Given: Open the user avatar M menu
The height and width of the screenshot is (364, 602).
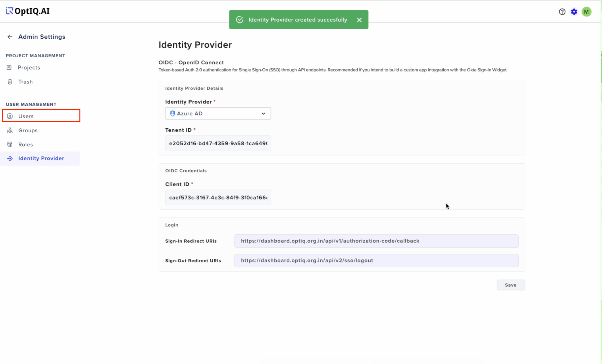Looking at the screenshot, I should click(587, 12).
